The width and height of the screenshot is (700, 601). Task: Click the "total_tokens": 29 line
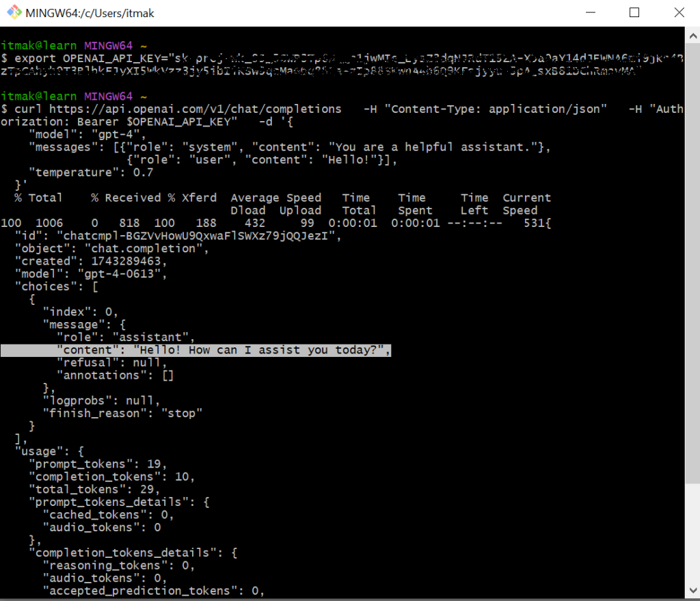[x=94, y=490]
